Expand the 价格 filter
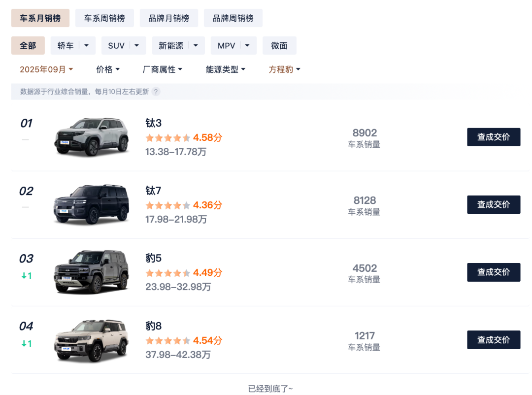The width and height of the screenshot is (532, 395). click(x=108, y=69)
